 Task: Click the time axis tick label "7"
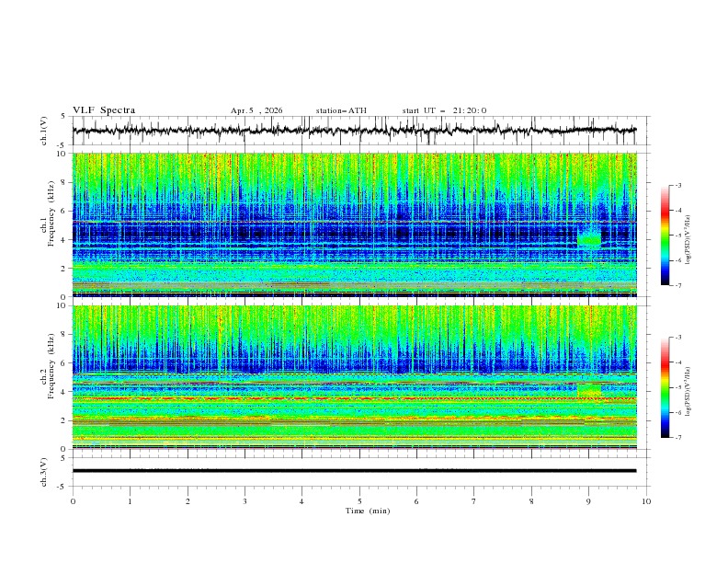pyautogui.click(x=474, y=501)
